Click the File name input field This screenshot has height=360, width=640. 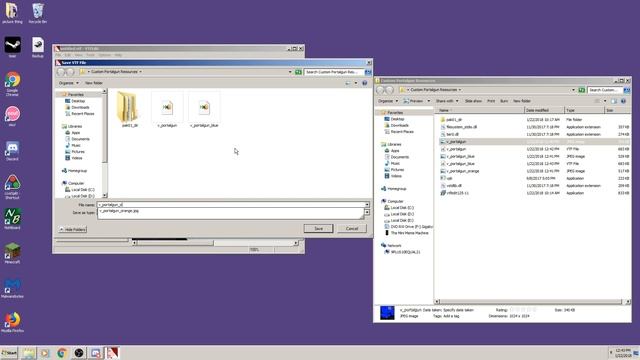coord(231,204)
